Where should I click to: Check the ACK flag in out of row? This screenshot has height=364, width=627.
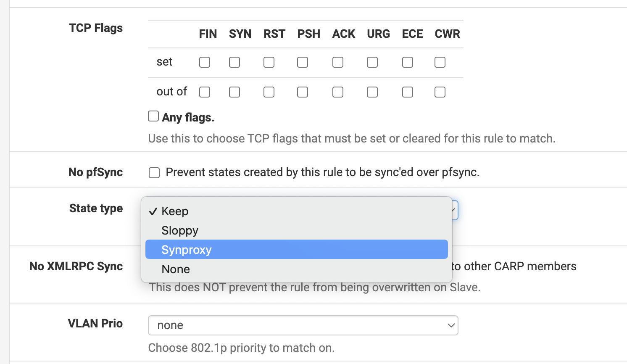point(338,92)
